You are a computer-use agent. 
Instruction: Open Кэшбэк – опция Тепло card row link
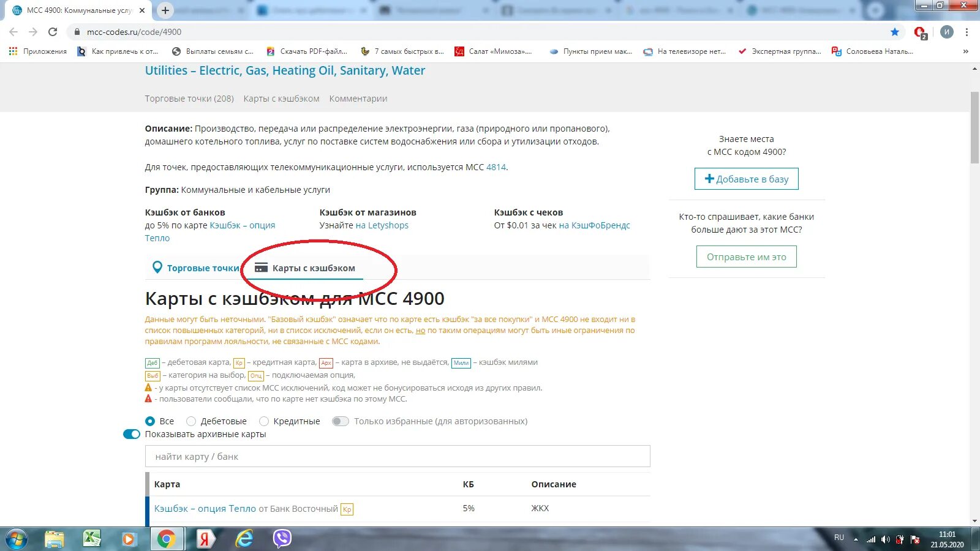(x=205, y=509)
